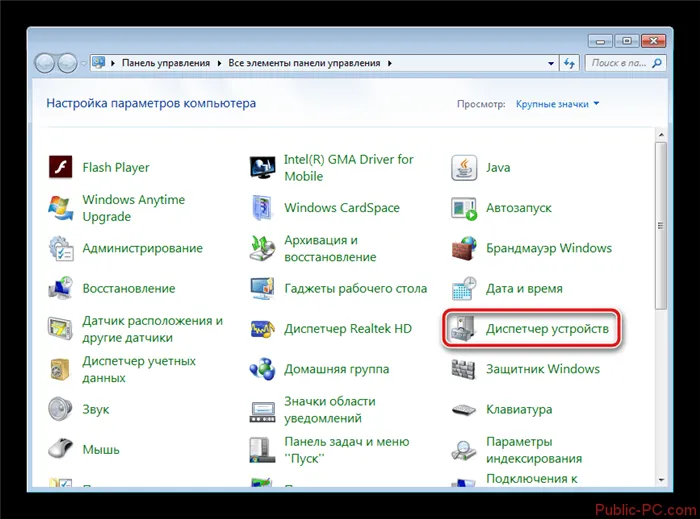Viewport: 700px width, 519px height.
Task: Open the Звук speaker icon
Action: (61, 409)
